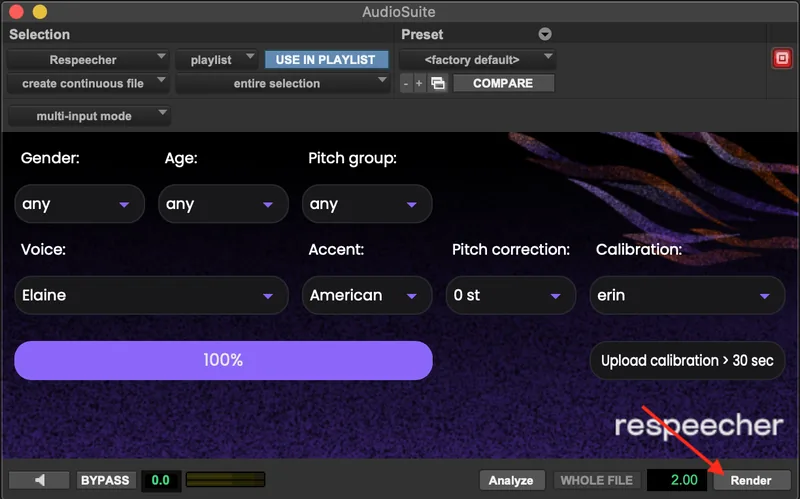Click the Render button
Screen dimensions: 800x499
(x=751, y=480)
